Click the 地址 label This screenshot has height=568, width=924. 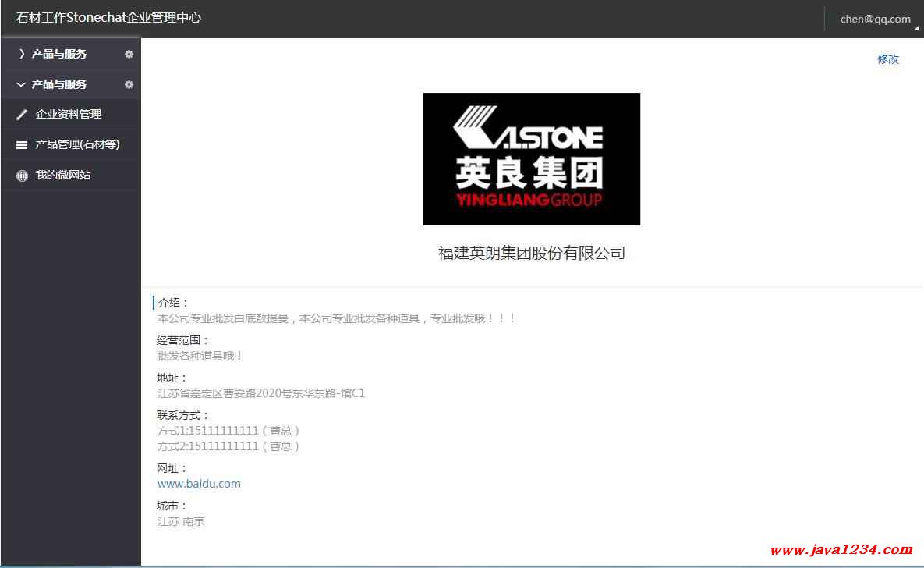pyautogui.click(x=172, y=378)
